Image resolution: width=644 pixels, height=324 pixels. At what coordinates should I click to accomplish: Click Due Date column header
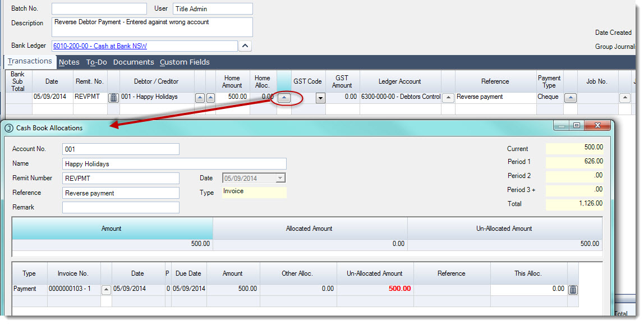188,274
